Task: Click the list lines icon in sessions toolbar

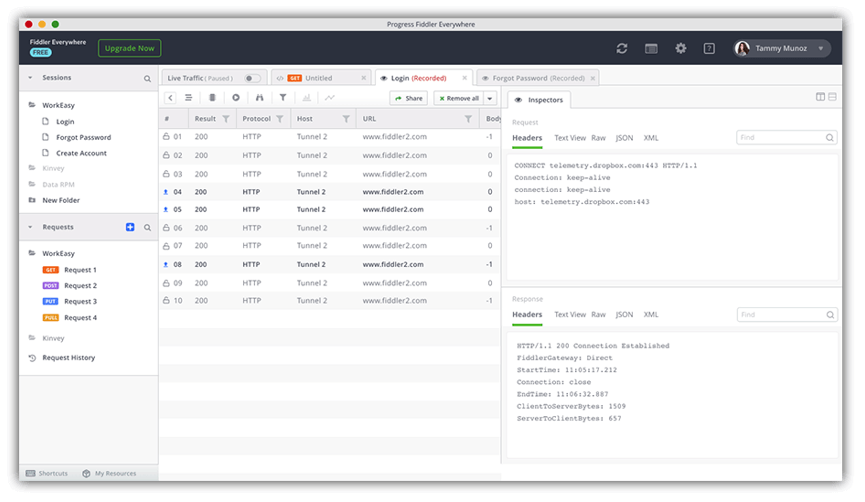Action: click(188, 98)
